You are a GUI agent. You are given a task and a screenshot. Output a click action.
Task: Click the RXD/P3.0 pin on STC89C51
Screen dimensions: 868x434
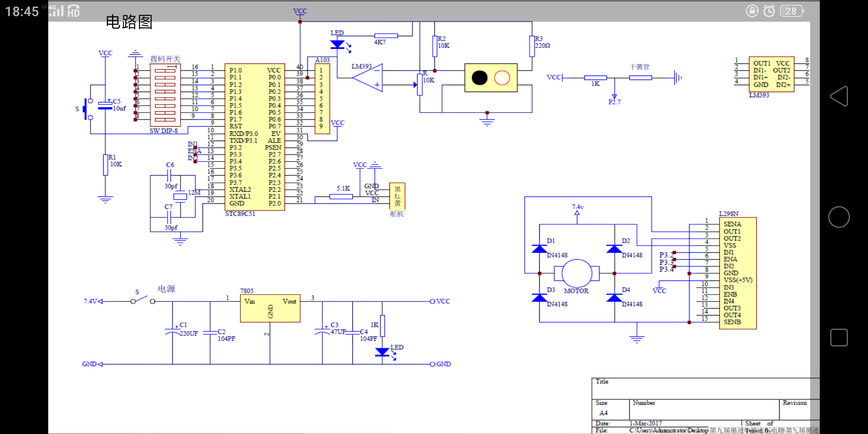244,133
